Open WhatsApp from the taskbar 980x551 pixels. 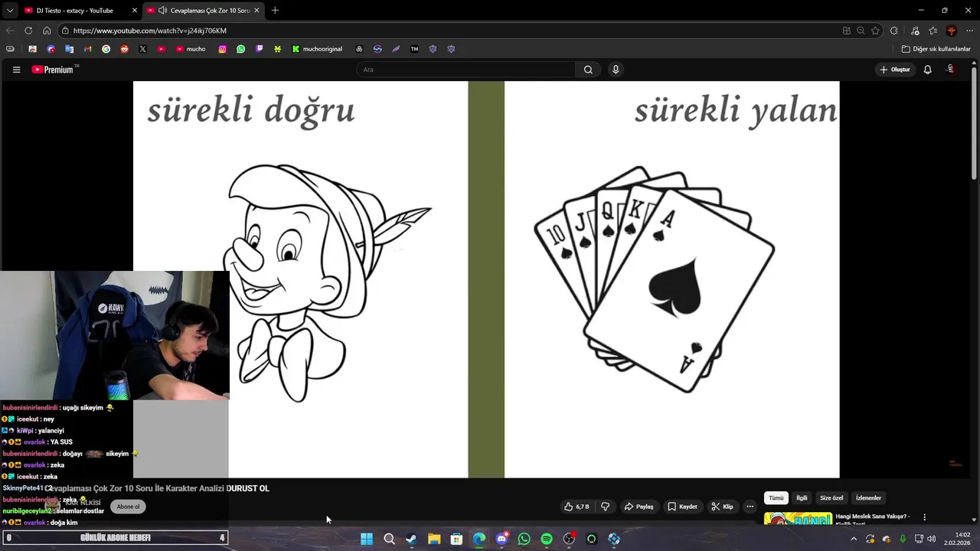[x=524, y=539]
